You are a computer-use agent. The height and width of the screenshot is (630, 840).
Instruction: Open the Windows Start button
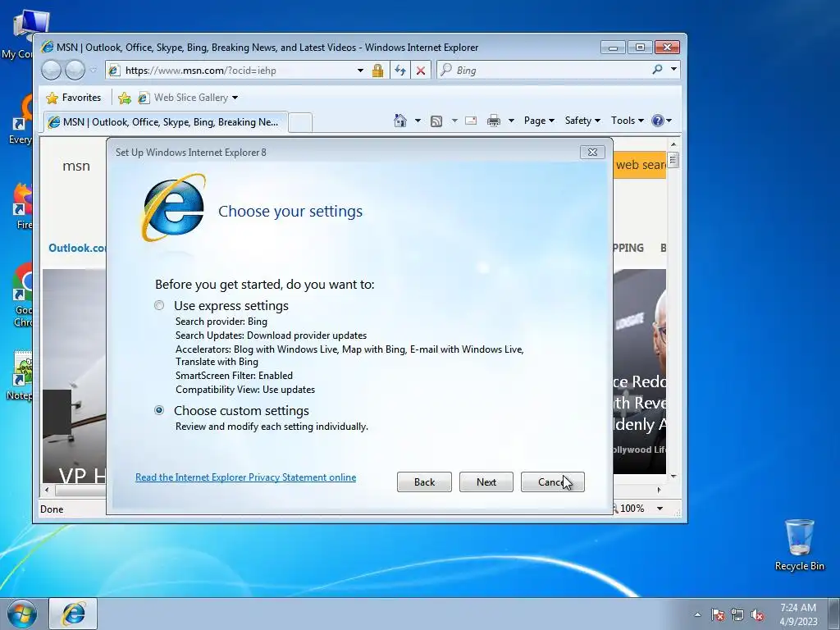coord(22,614)
